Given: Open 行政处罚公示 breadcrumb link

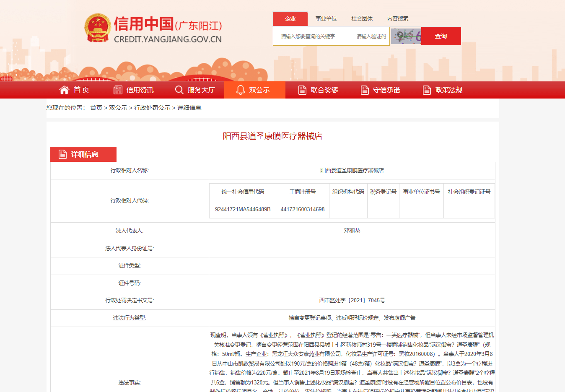Looking at the screenshot, I should pyautogui.click(x=152, y=108).
